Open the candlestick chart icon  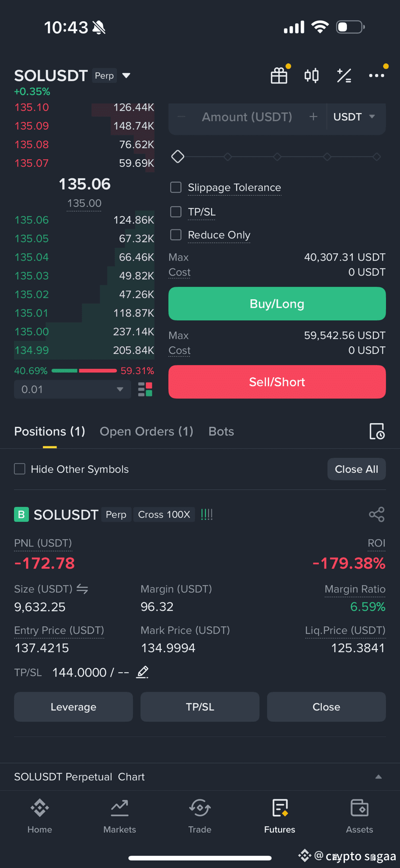(x=312, y=75)
